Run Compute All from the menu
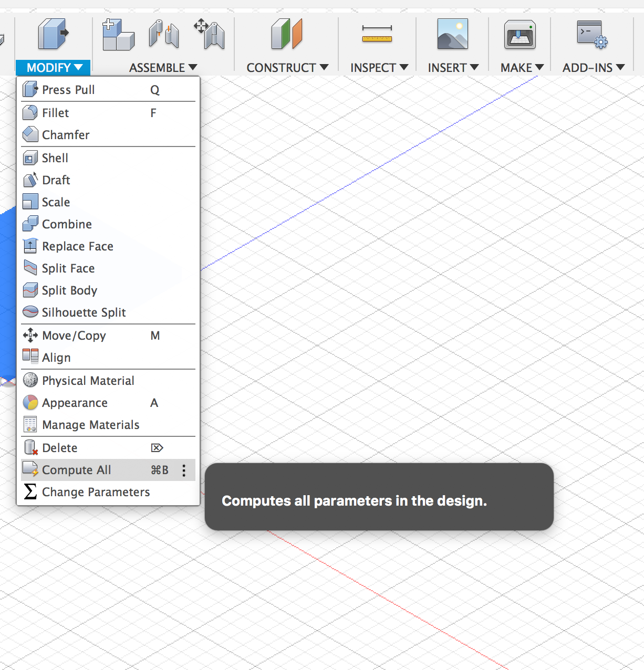644x670 pixels. click(108, 470)
